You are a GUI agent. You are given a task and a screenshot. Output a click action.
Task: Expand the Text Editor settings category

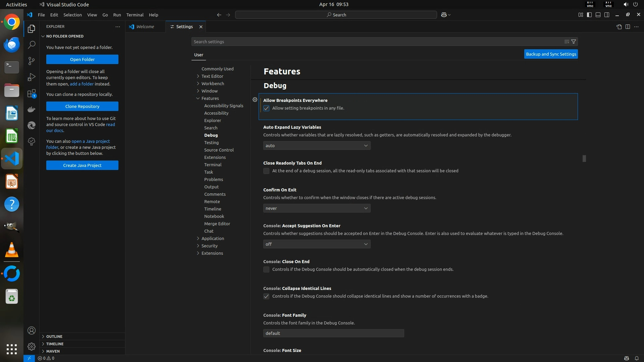tap(212, 76)
